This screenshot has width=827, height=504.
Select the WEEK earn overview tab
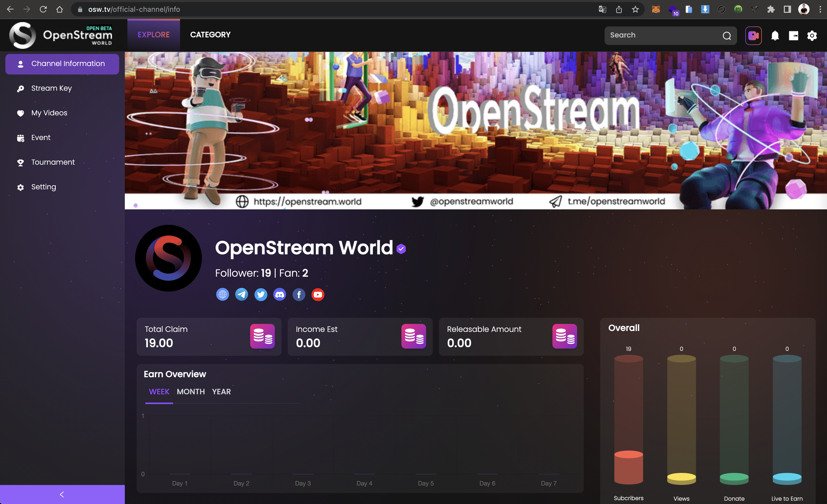click(159, 391)
